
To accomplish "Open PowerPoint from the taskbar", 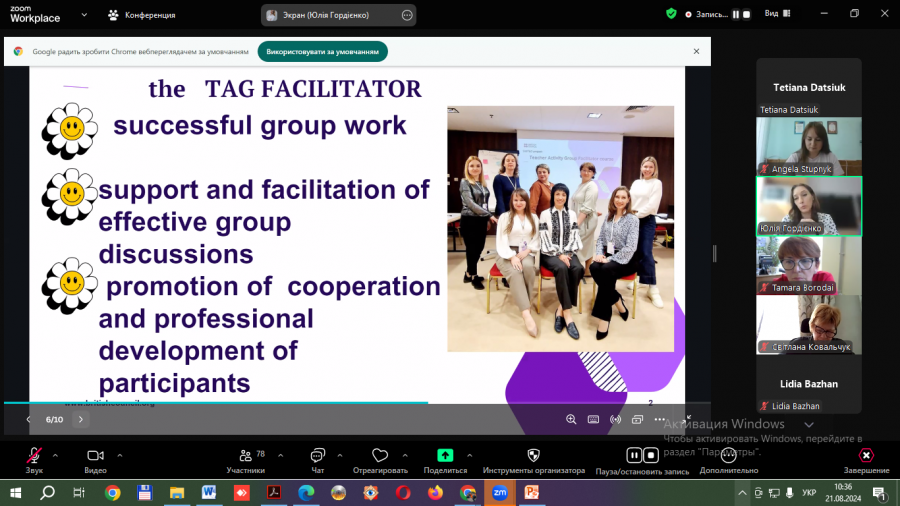I will pyautogui.click(x=532, y=493).
